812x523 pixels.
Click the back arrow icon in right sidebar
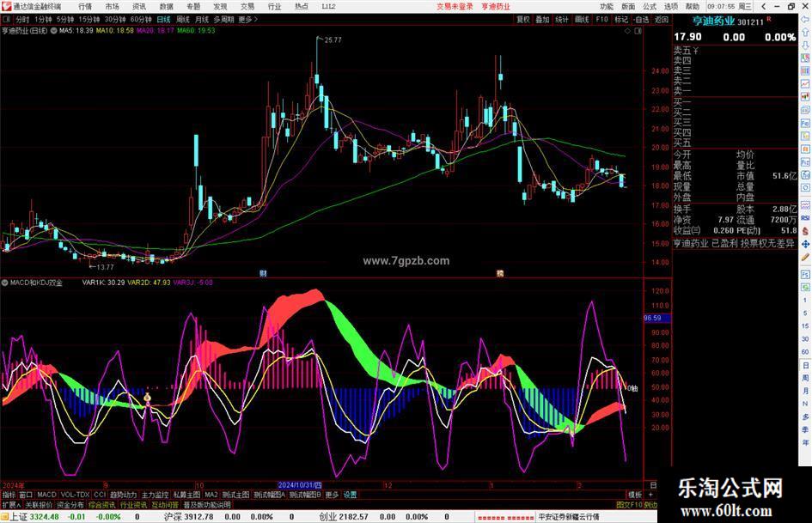coord(805,19)
